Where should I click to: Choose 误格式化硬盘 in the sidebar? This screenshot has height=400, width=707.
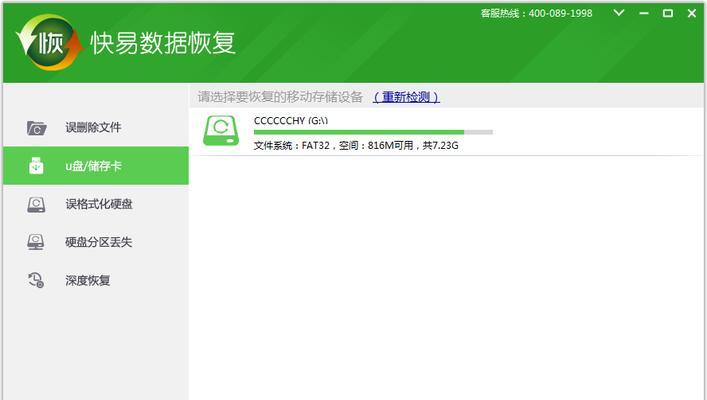pos(96,204)
